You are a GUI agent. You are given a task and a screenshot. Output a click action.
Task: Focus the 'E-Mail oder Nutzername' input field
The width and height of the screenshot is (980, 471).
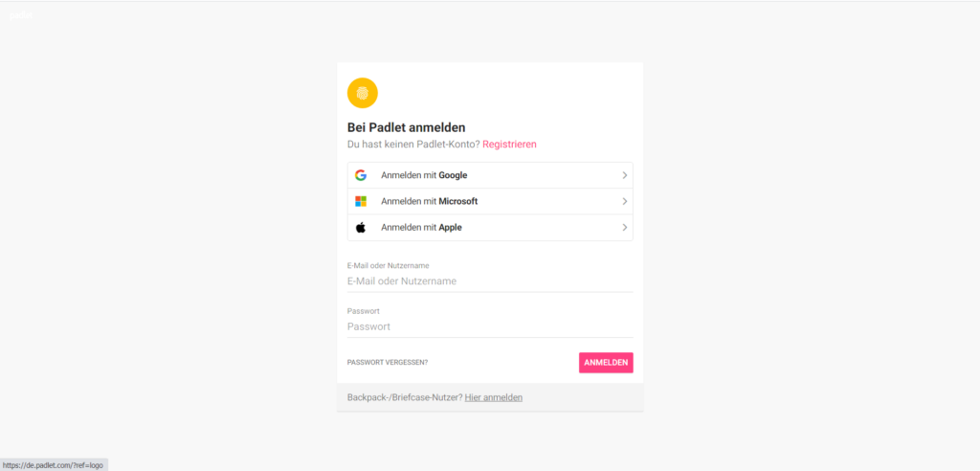(490, 281)
